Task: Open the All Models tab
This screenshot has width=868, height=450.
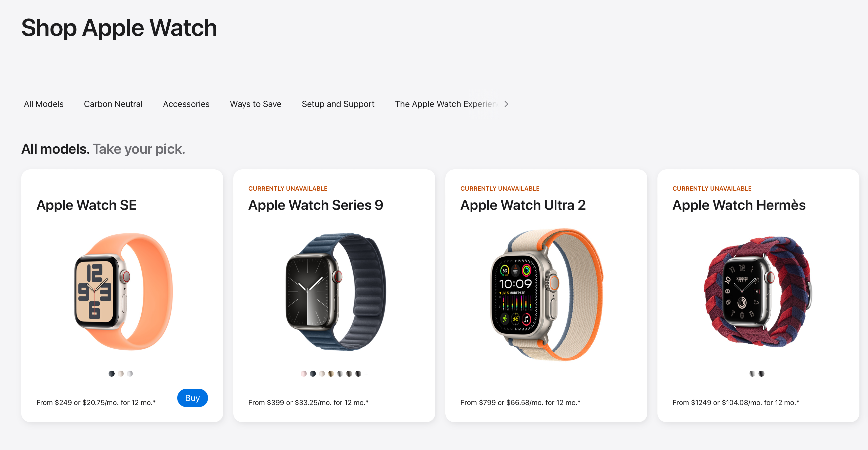Action: (x=43, y=104)
